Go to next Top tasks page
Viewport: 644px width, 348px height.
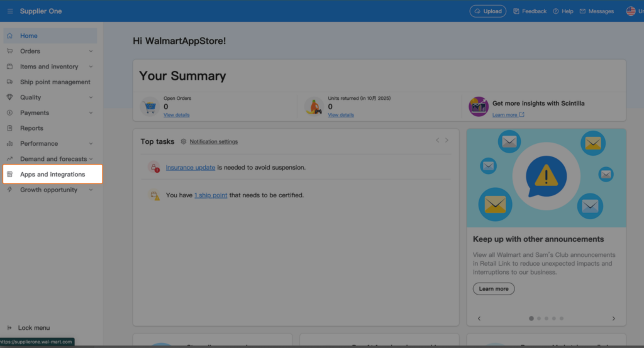pyautogui.click(x=447, y=140)
